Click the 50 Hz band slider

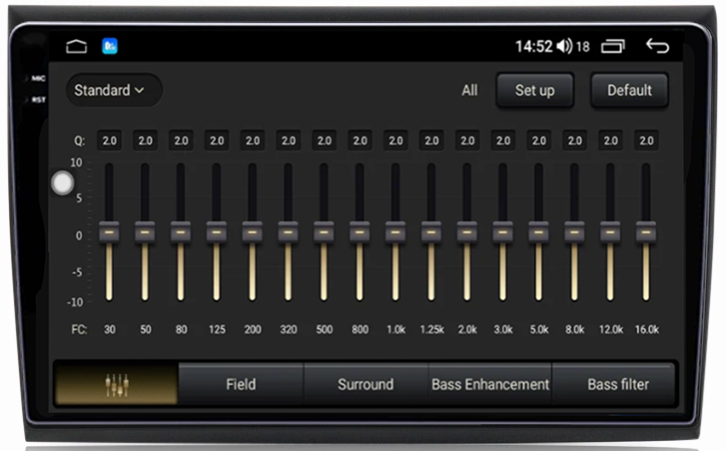[x=145, y=232]
